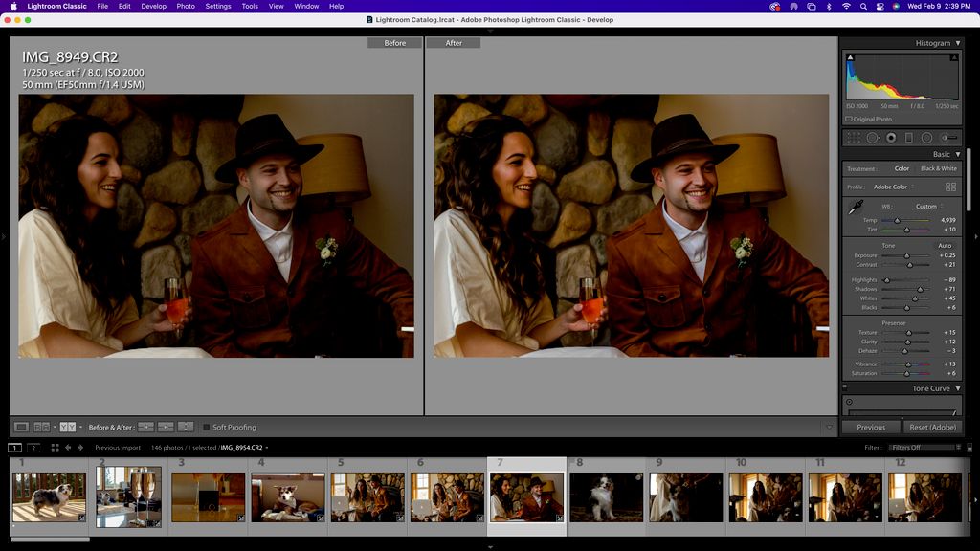Select filmstrip thumbnail 4 of the dog
Screen dimensions: 980x551
(x=288, y=497)
